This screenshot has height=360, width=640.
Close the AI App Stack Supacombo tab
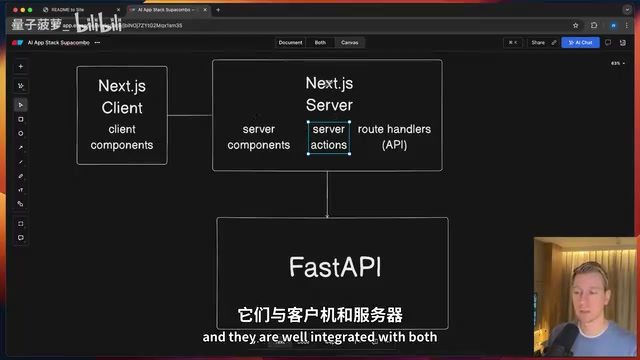pos(205,10)
